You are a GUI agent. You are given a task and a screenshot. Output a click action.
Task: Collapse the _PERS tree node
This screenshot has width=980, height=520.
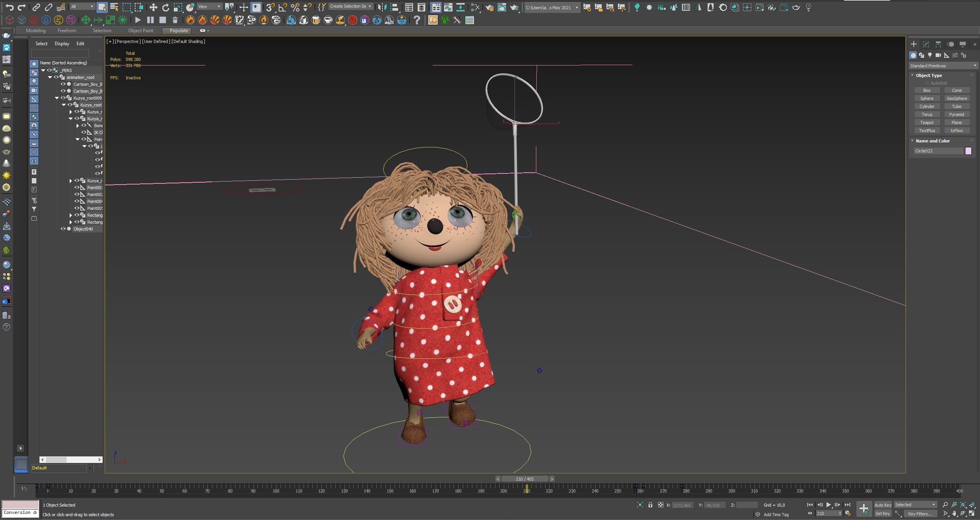(x=43, y=70)
